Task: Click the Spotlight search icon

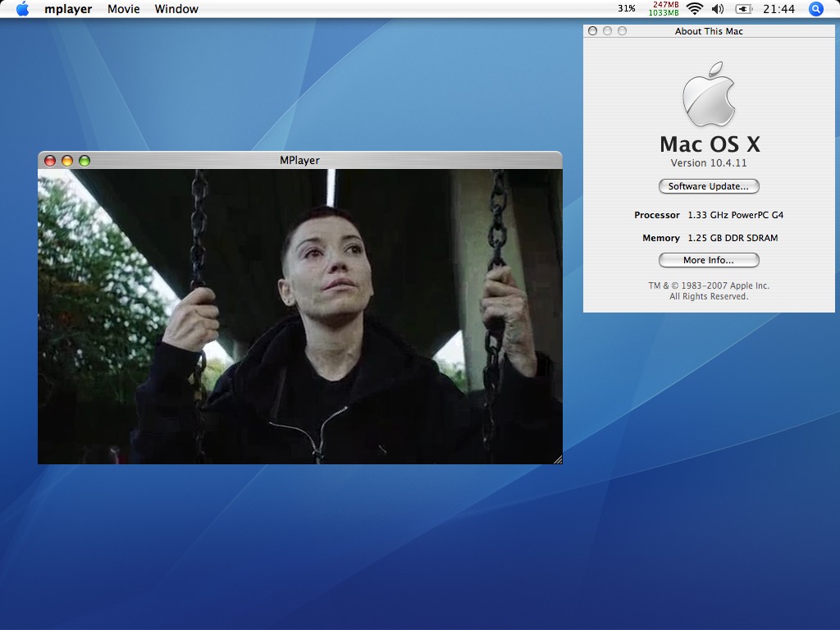Action: click(815, 9)
